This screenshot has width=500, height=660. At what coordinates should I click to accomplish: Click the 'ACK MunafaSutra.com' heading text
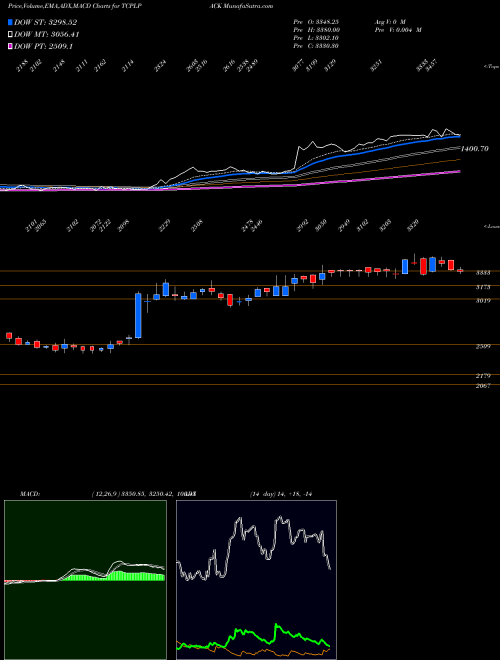pos(241,6)
